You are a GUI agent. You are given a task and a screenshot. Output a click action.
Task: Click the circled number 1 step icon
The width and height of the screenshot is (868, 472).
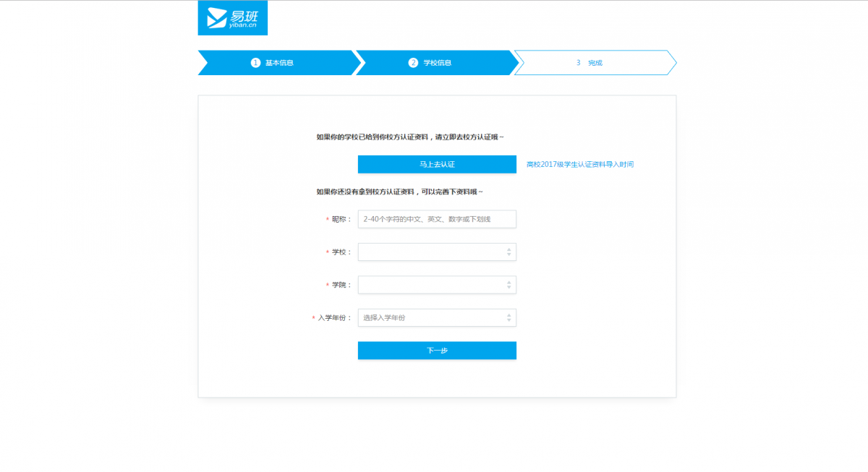[x=255, y=63]
